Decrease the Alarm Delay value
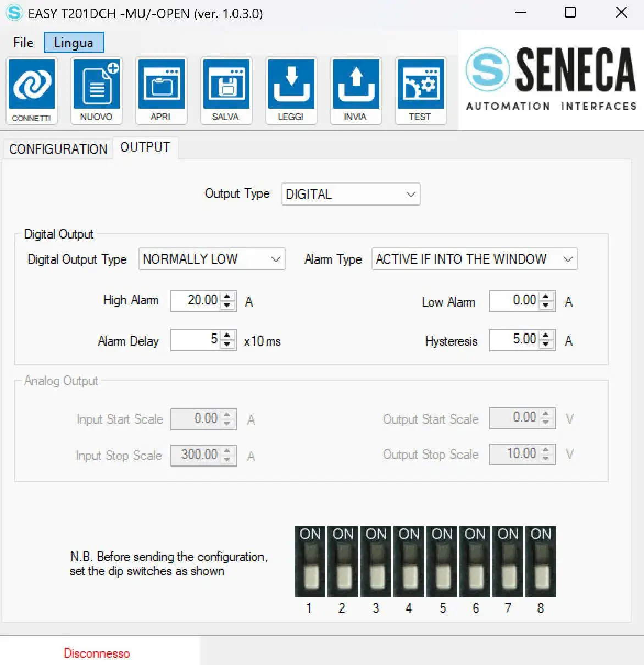Screen dimensions: 644x665 click(227, 344)
